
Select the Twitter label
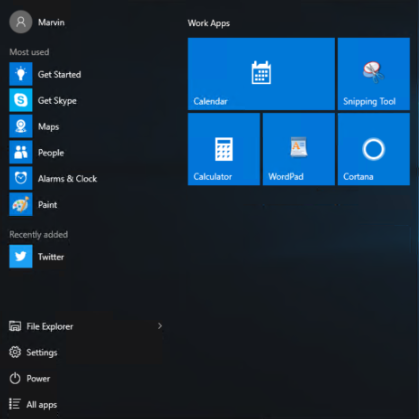coord(51,257)
